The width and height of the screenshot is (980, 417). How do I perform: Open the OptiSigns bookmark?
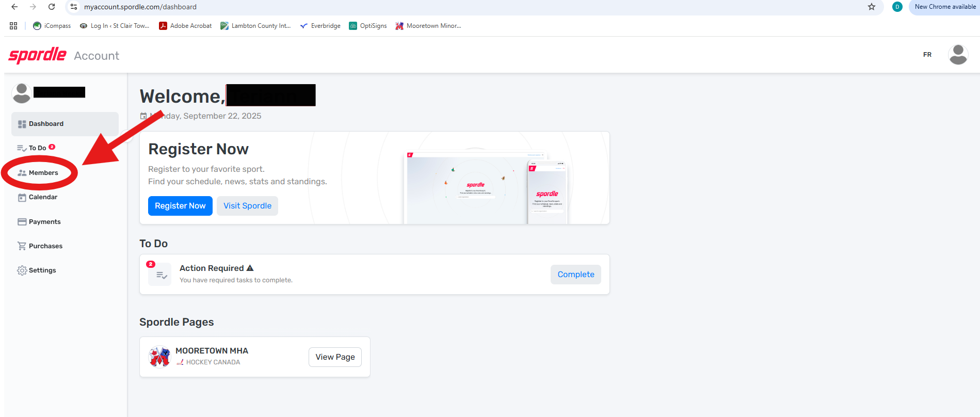click(x=368, y=26)
